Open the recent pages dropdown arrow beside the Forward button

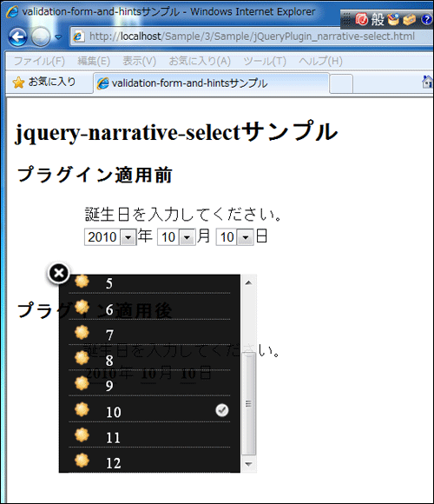coord(58,37)
